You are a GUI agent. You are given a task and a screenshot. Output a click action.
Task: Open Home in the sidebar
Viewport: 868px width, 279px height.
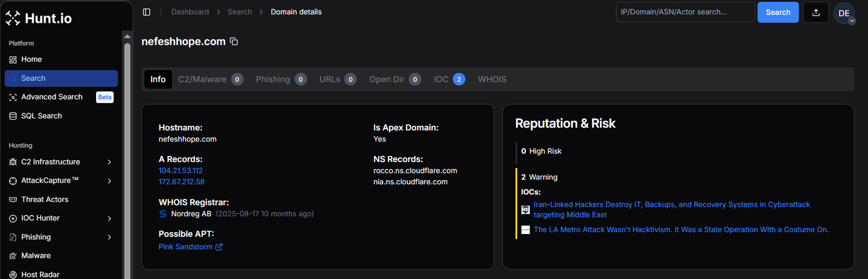(x=61, y=59)
